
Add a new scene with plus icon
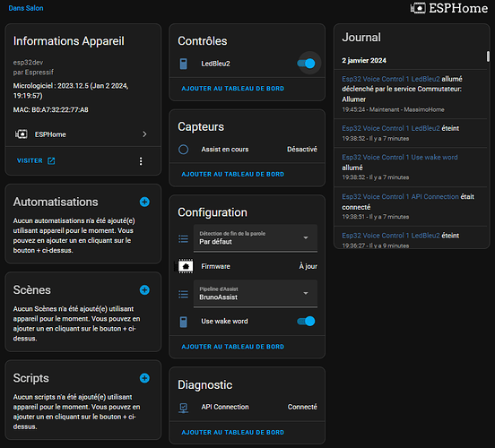coord(144,290)
